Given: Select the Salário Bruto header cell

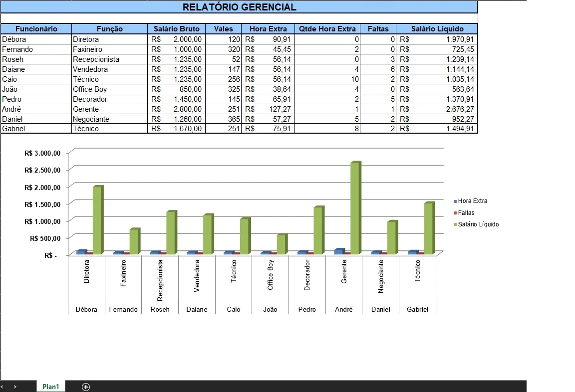Looking at the screenshot, I should 176,28.
